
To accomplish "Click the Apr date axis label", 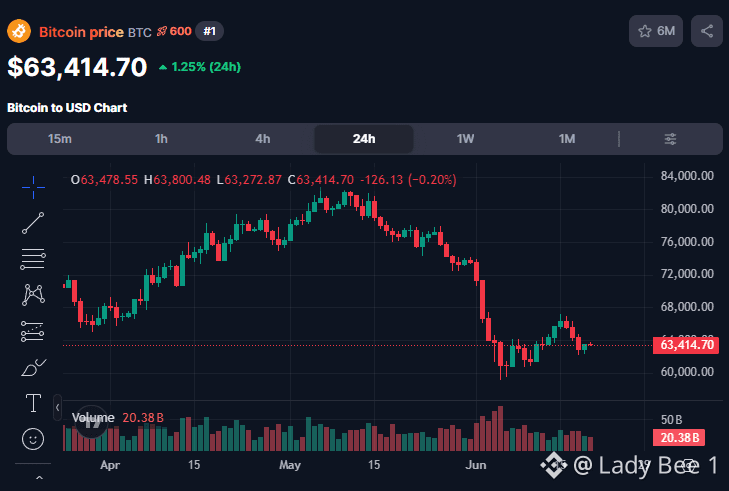I will 110,465.
